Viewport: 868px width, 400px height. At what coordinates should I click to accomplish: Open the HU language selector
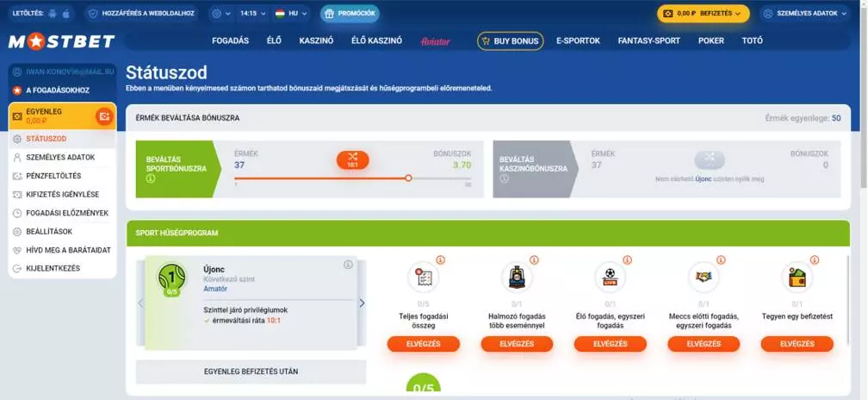pos(291,13)
